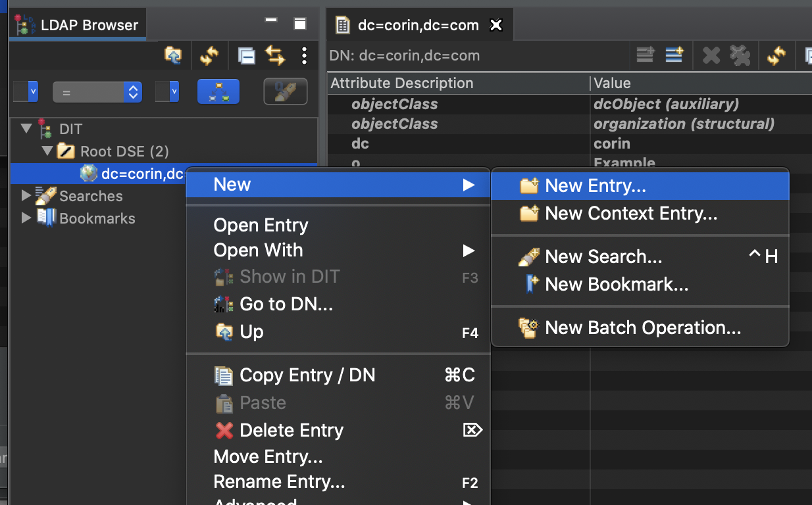Select the 'dc' attribute row
Screen dimensions: 812x505
(570, 143)
